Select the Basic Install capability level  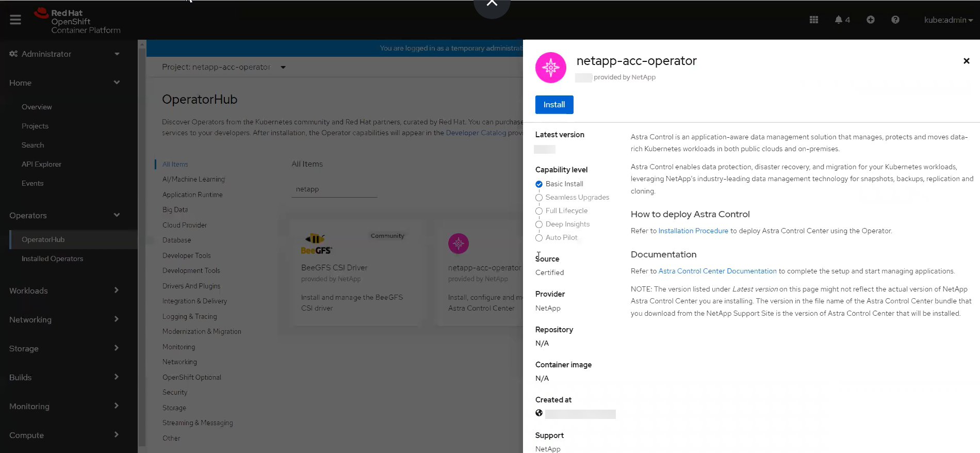point(539,184)
